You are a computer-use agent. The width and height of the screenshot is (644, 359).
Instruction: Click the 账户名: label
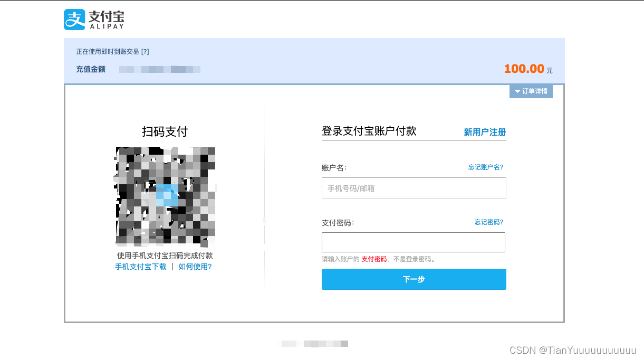tap(334, 167)
